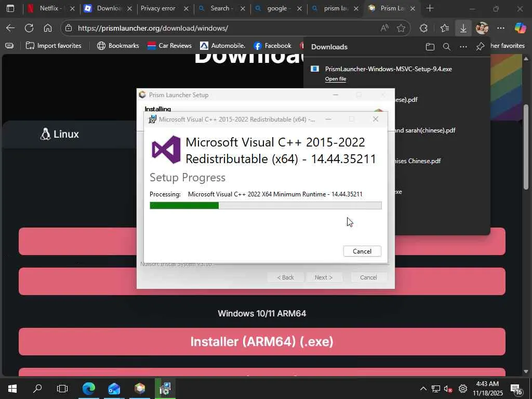532x399 pixels.
Task: Open a new browser tab
Action: pos(430,8)
